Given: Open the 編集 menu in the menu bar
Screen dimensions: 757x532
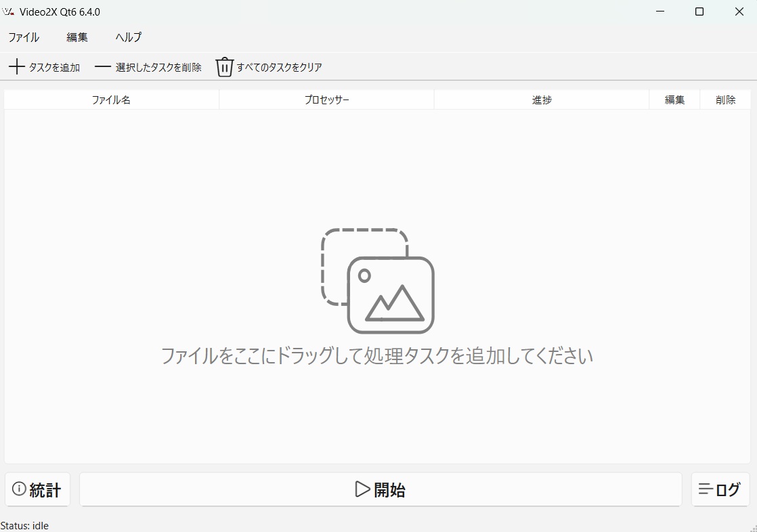Looking at the screenshot, I should pyautogui.click(x=77, y=37).
